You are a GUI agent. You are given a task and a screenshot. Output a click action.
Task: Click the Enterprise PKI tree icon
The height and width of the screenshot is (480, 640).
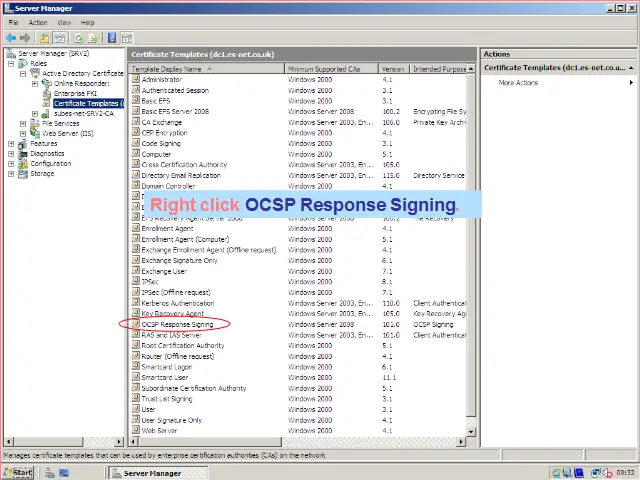47,93
